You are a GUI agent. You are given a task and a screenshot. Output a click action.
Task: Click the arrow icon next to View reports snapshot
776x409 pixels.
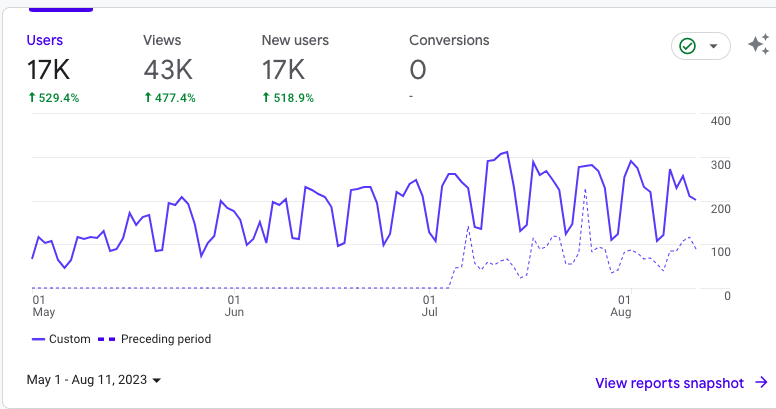pyautogui.click(x=761, y=382)
